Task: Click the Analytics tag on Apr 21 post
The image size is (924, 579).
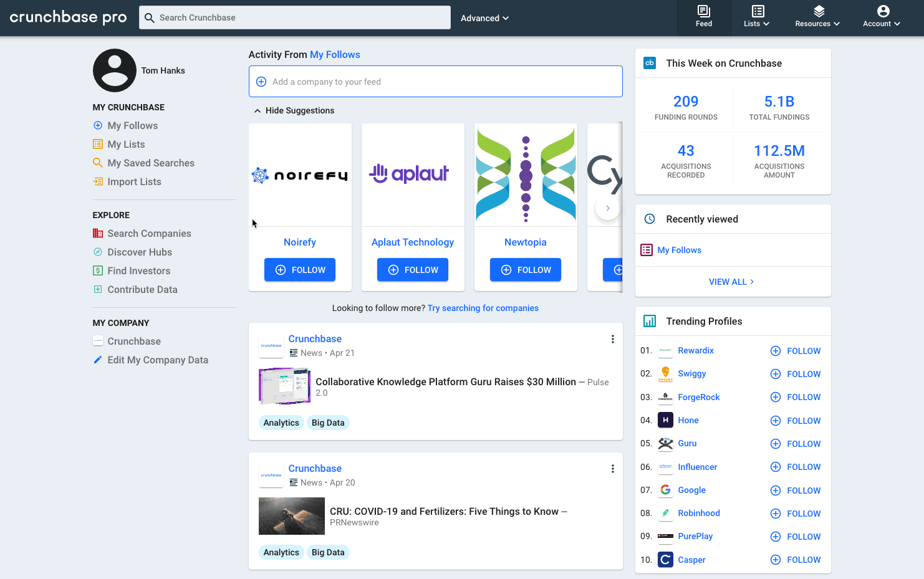Action: (x=281, y=423)
